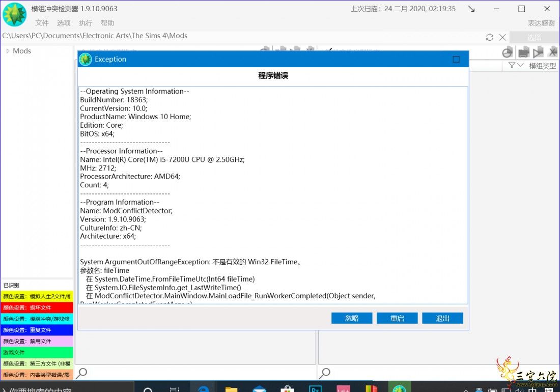The image size is (560, 392).
Task: Open the Mail app from the taskbar
Action: [x=259, y=388]
